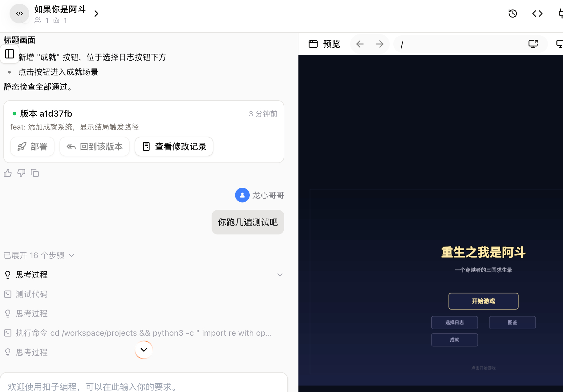Click 点击开始游戏 hint text

tap(483, 368)
